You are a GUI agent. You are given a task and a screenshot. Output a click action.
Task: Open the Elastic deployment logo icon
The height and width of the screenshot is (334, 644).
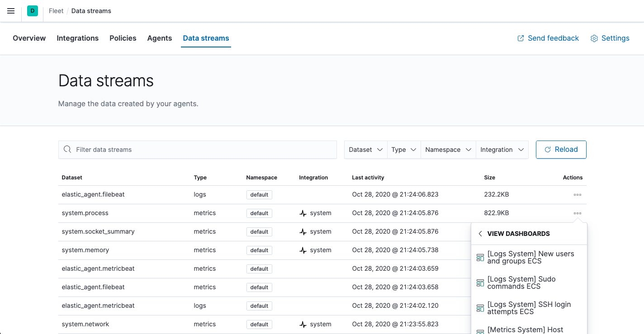click(x=32, y=10)
